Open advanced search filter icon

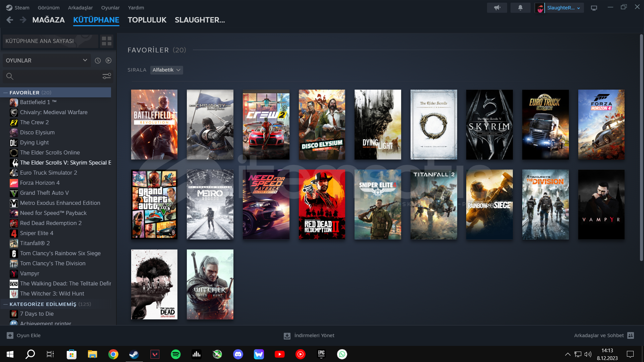click(x=107, y=76)
